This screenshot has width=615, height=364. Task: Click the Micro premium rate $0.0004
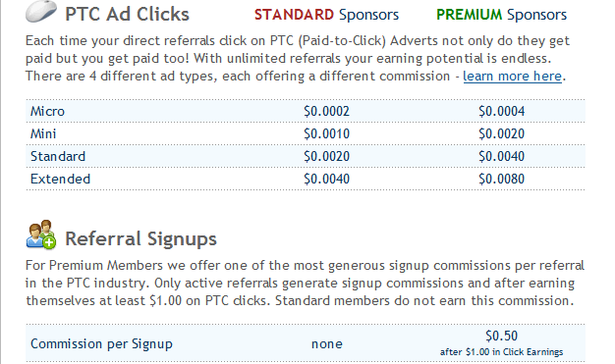click(x=501, y=111)
